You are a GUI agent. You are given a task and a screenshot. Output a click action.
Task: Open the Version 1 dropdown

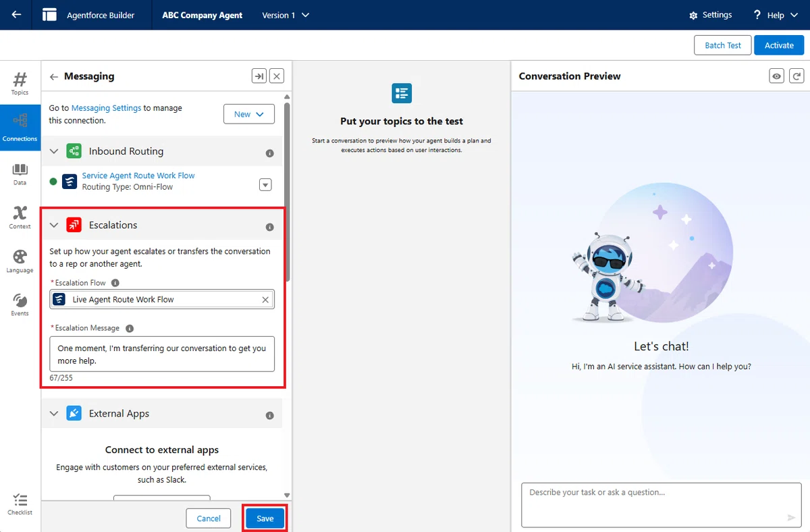pos(286,15)
